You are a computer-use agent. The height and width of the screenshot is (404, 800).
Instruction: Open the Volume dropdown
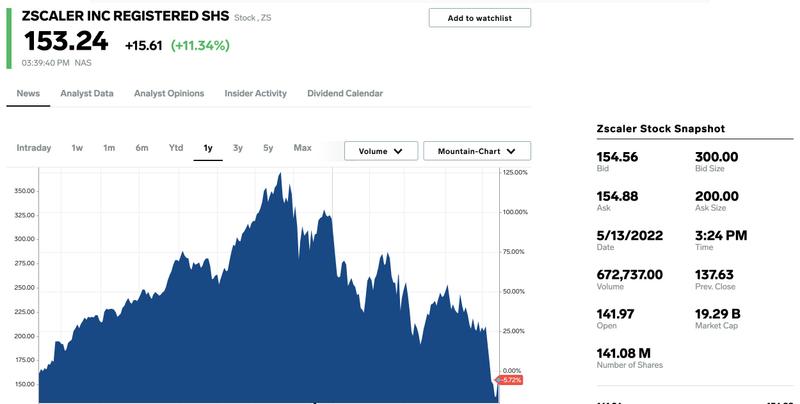(381, 151)
